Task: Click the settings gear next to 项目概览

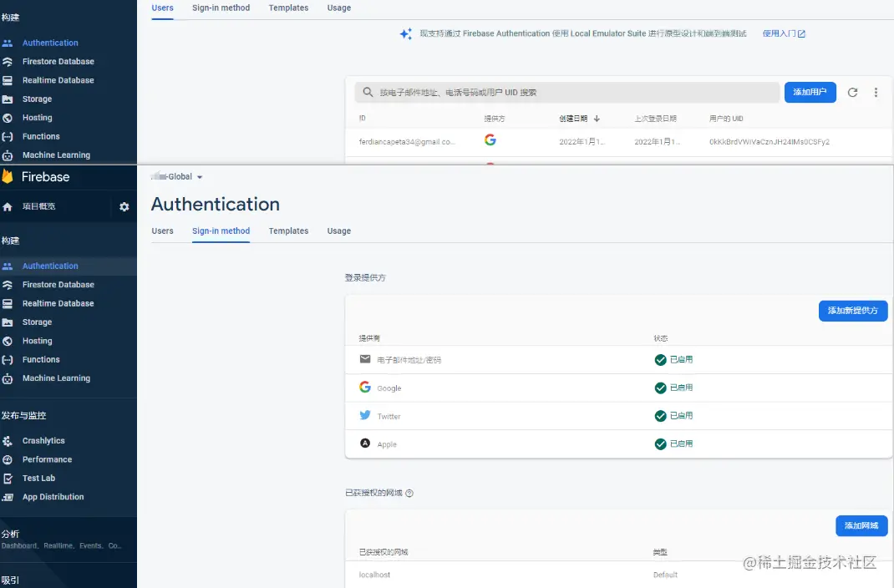Action: (124, 207)
